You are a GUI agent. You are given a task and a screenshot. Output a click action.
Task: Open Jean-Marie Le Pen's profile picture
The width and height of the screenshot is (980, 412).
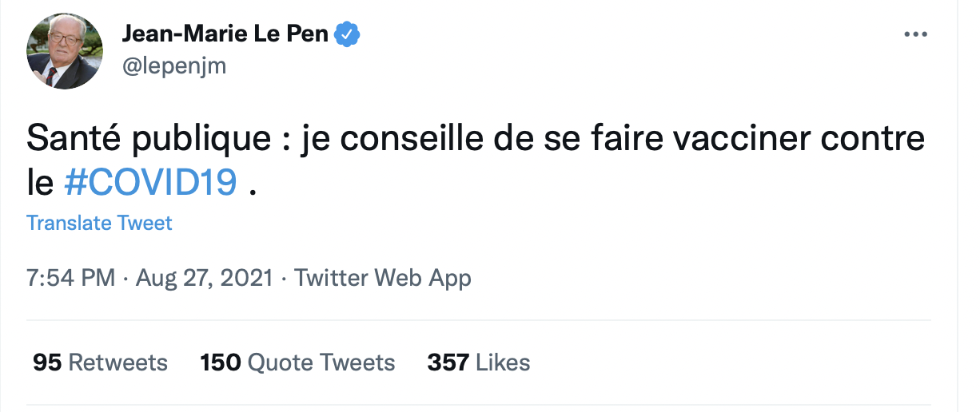click(66, 50)
